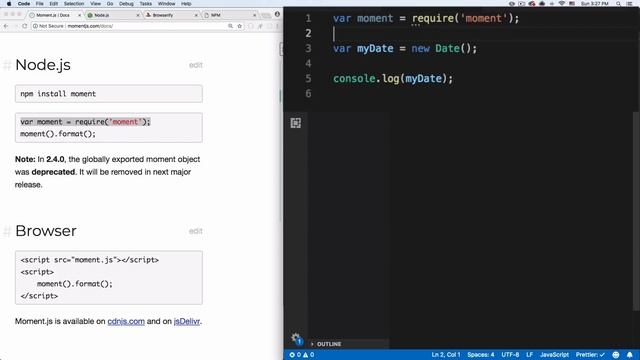Click line number 6 in the gutter
Viewport: 640px width, 360px height.
click(x=308, y=94)
